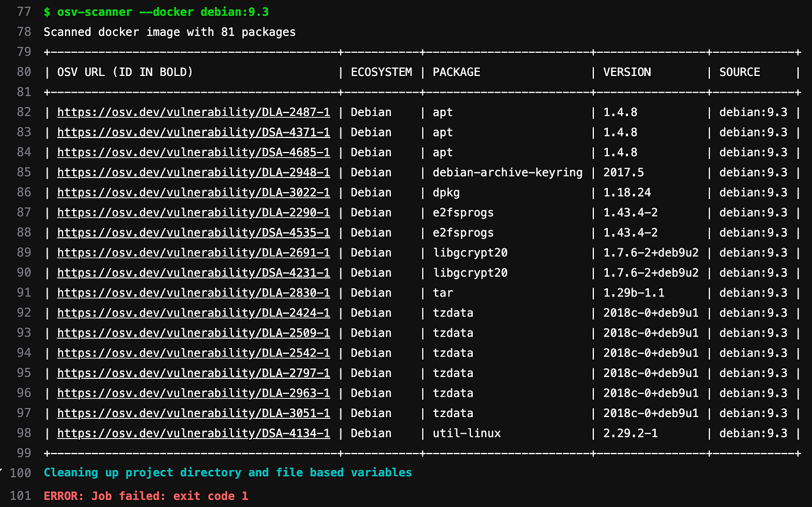Click version 1.43.4-2 on line 88
Screen dimensions: 812x507
pyautogui.click(x=630, y=233)
